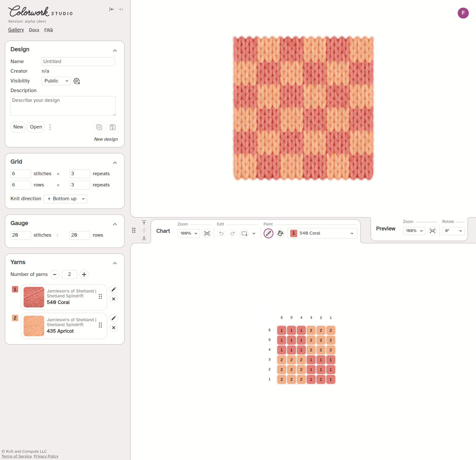Collapse the Design panel
The width and height of the screenshot is (476, 460).
pyautogui.click(x=115, y=50)
